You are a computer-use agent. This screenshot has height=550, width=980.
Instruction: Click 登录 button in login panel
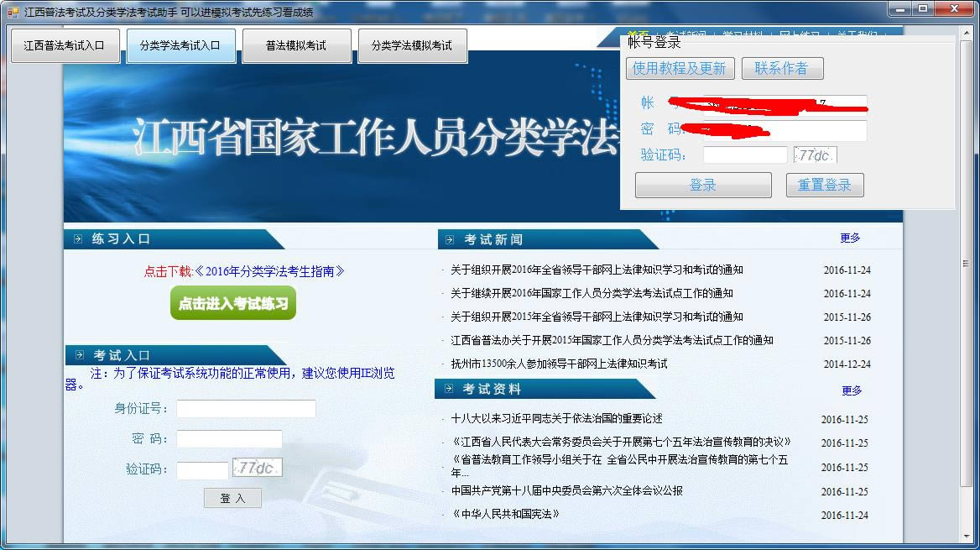[x=703, y=186]
